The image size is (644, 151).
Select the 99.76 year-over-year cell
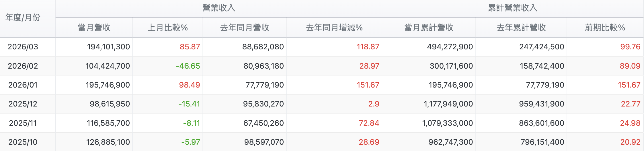pyautogui.click(x=630, y=47)
